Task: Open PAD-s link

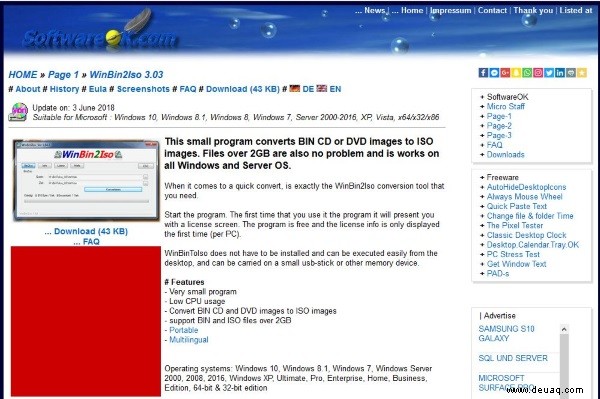Action: coord(497,273)
